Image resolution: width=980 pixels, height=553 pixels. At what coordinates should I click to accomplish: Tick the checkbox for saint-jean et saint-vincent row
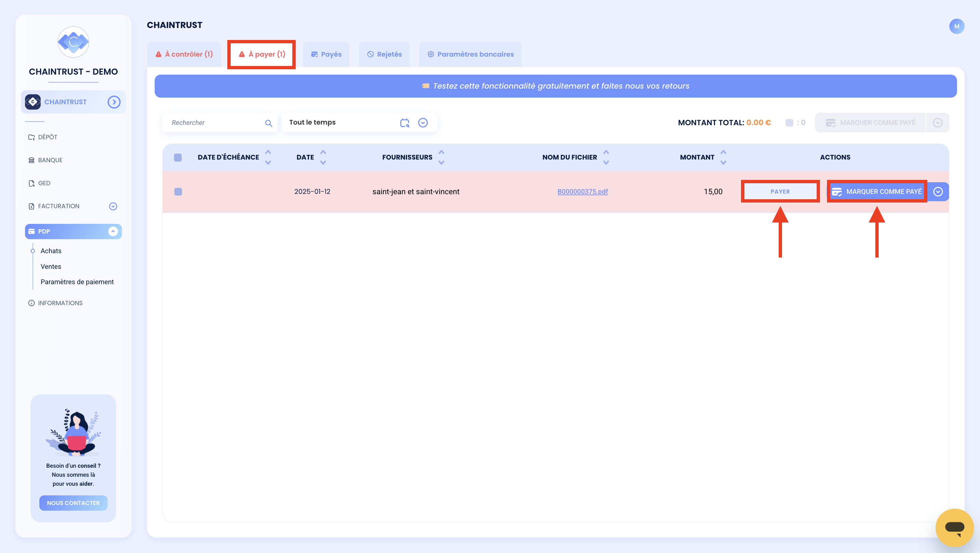pos(178,192)
